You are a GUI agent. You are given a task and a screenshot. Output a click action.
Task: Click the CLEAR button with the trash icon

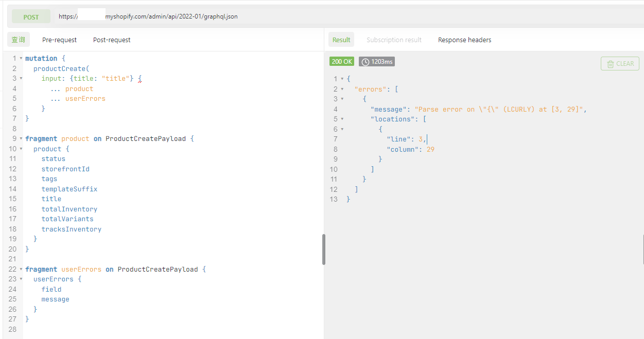(x=620, y=64)
